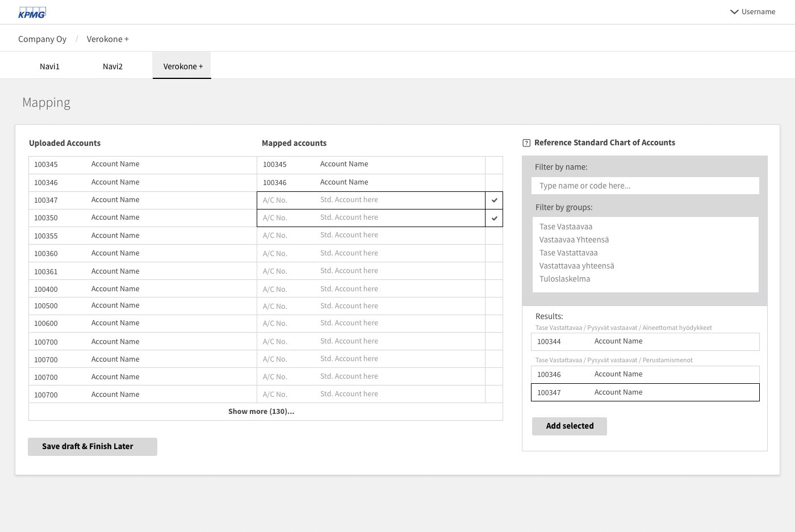
Task: Select result account 100347 in Results
Action: pos(645,392)
